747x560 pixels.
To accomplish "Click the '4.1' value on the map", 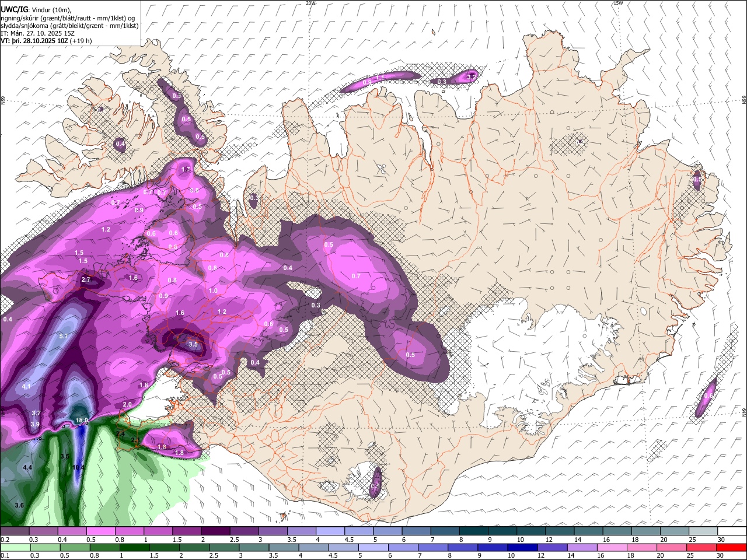I will click(26, 387).
